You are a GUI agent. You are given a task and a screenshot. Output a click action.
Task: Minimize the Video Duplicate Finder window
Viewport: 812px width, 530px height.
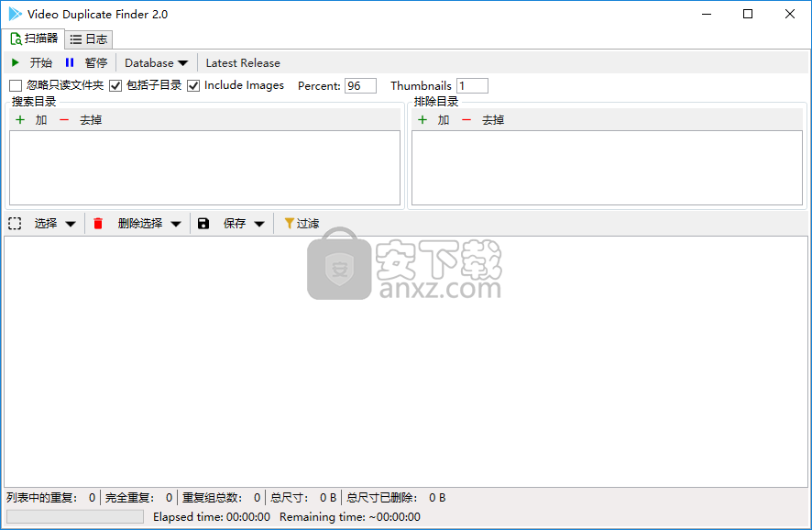pos(707,14)
